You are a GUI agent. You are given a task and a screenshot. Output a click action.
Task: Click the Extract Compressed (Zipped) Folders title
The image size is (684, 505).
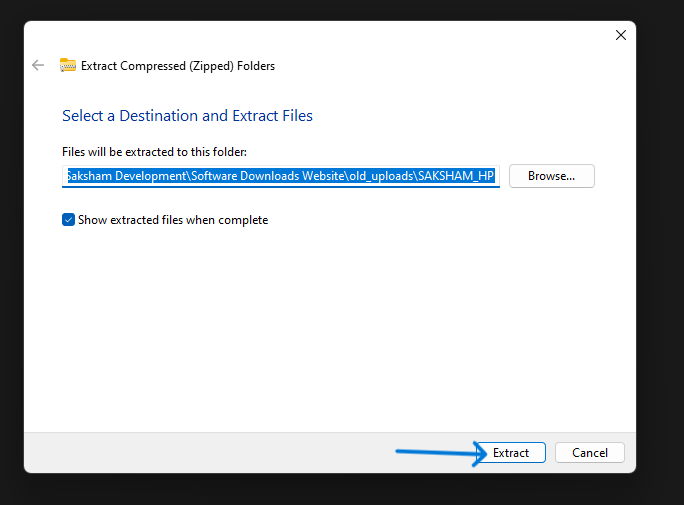pyautogui.click(x=178, y=66)
